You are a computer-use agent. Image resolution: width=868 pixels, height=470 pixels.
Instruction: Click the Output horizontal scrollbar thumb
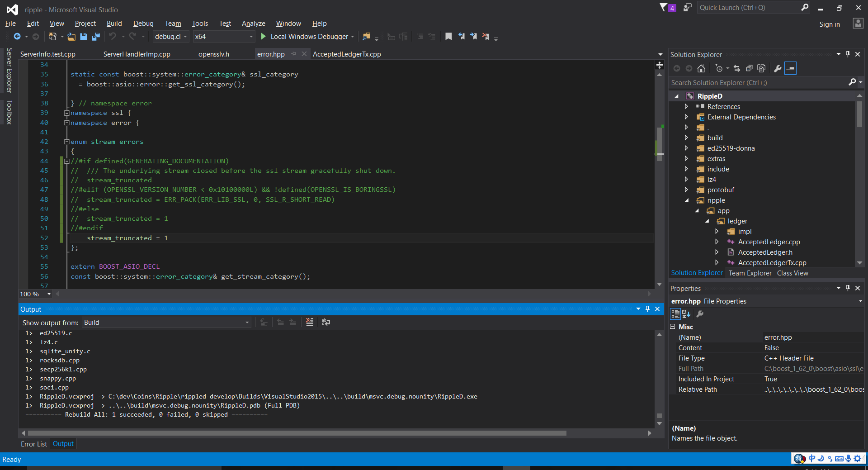pyautogui.click(x=297, y=433)
